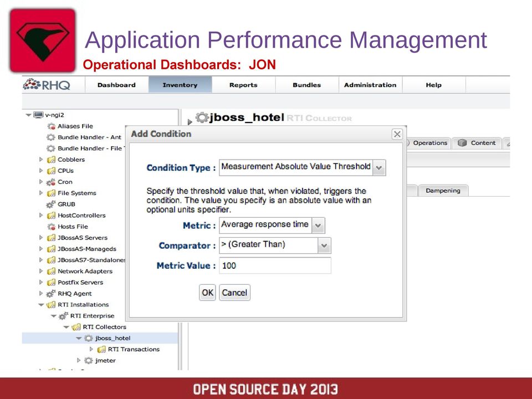Viewport: 532px width, 399px height.
Task: Click the JBossAS Servers folder icon
Action: (51, 238)
